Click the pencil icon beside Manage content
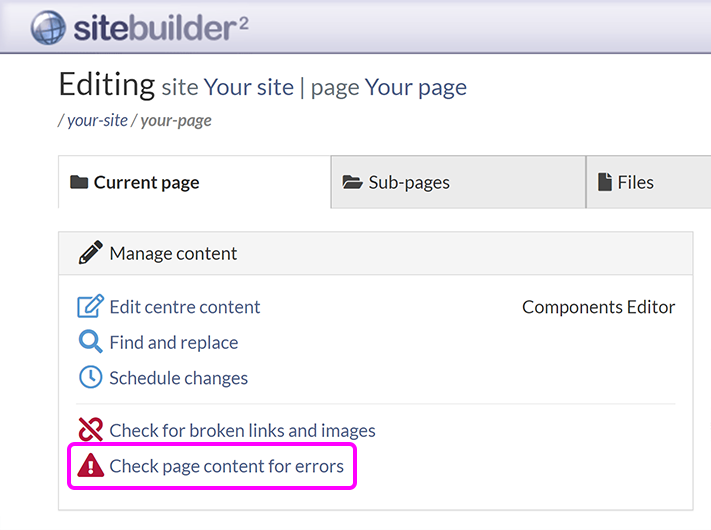 click(90, 253)
